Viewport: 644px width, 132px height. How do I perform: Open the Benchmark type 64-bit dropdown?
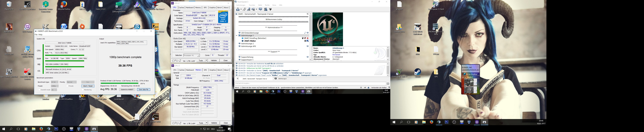point(55,82)
